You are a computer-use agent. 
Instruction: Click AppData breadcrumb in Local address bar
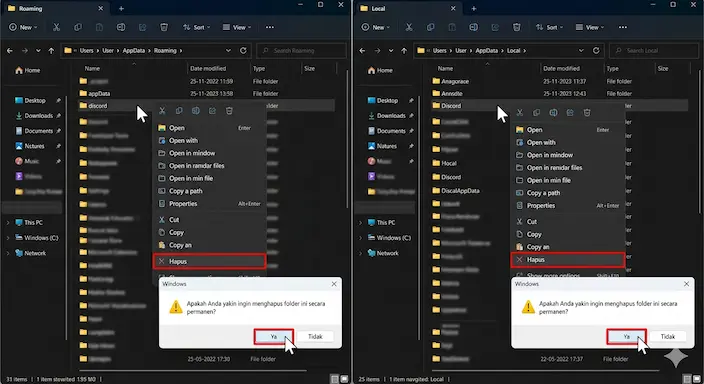click(x=487, y=51)
